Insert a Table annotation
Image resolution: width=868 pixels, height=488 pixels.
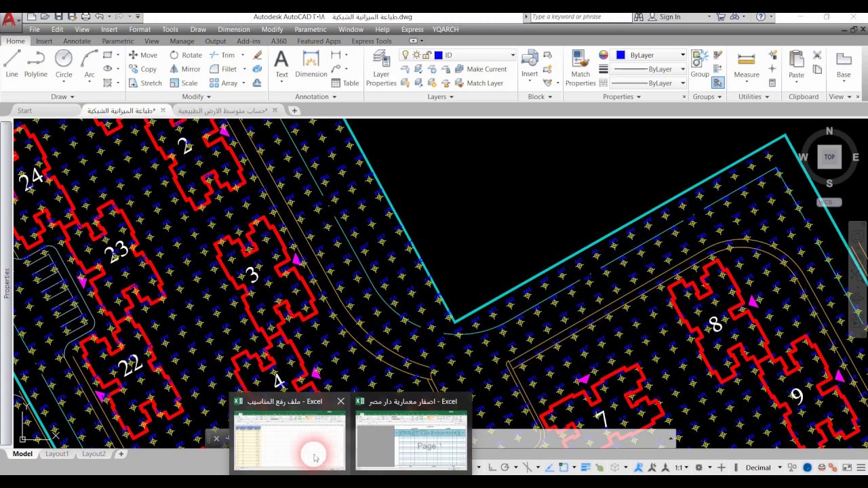(345, 83)
